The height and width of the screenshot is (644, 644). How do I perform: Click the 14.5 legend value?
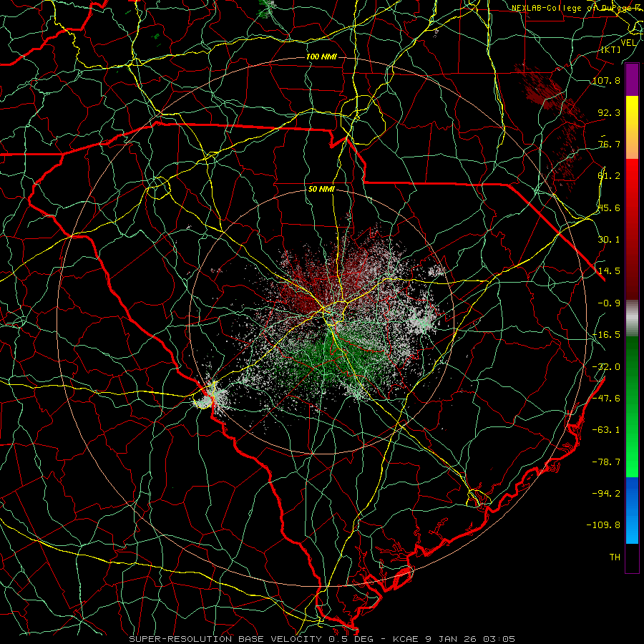click(609, 271)
